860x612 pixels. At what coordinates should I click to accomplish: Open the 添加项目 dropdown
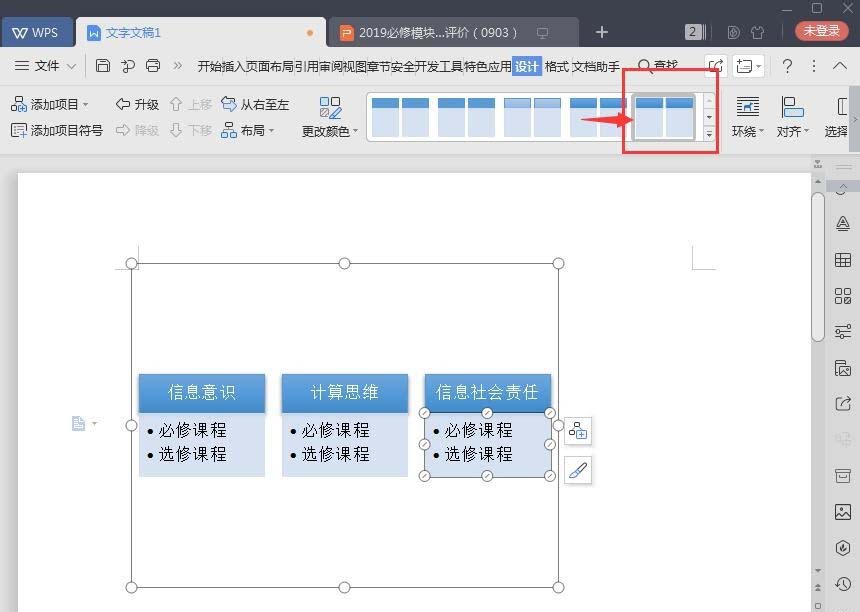click(x=49, y=104)
